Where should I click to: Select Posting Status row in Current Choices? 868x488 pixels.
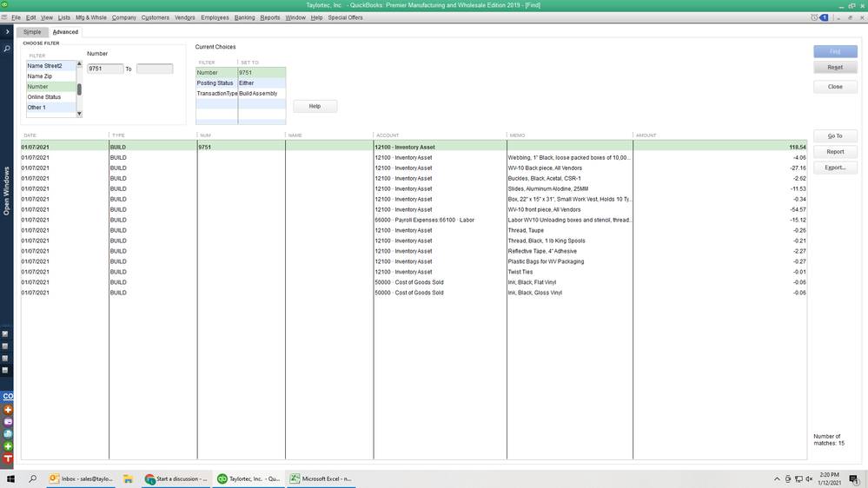tap(241, 83)
